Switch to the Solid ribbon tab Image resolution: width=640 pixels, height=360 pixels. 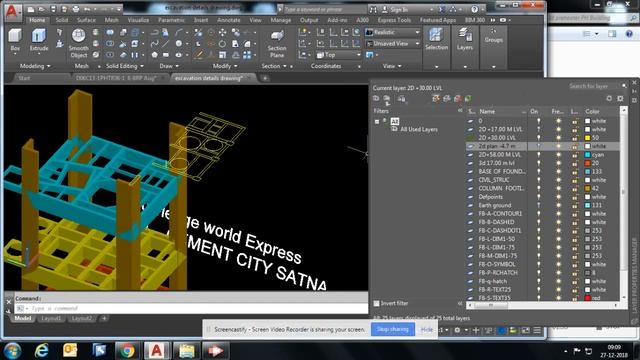(x=62, y=20)
